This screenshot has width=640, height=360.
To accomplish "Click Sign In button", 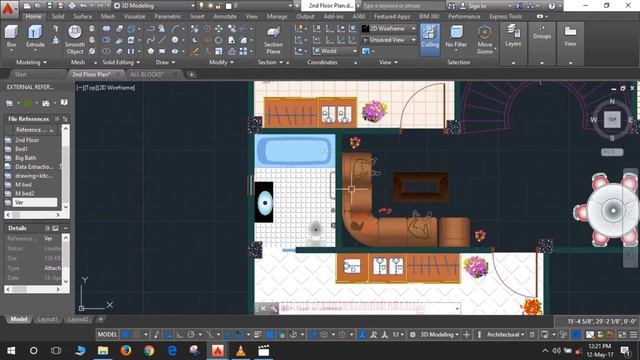I will coord(477,6).
